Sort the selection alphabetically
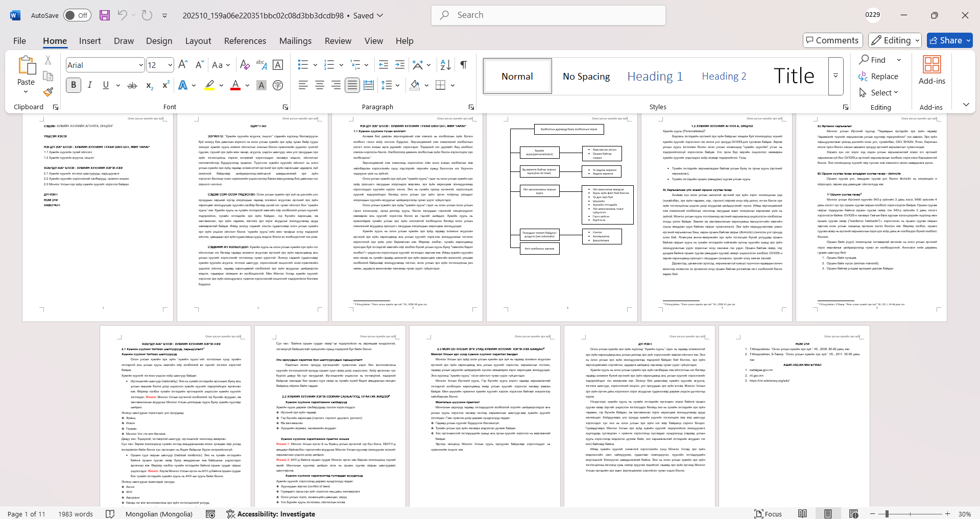Viewport: 980px width, 519px height. click(x=445, y=65)
